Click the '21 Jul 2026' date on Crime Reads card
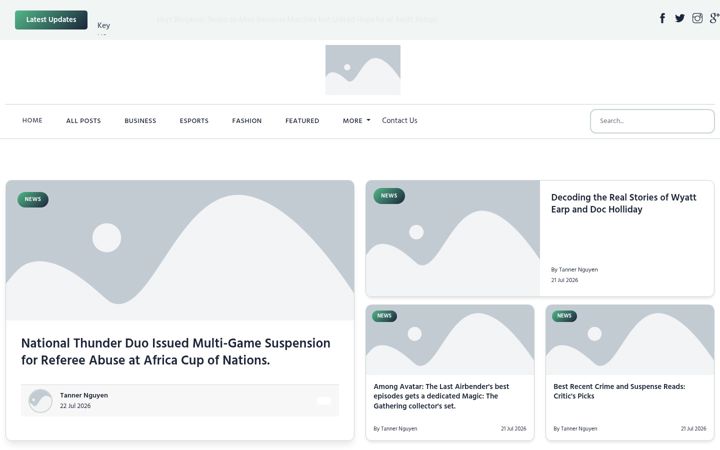720x450 pixels. point(694,428)
